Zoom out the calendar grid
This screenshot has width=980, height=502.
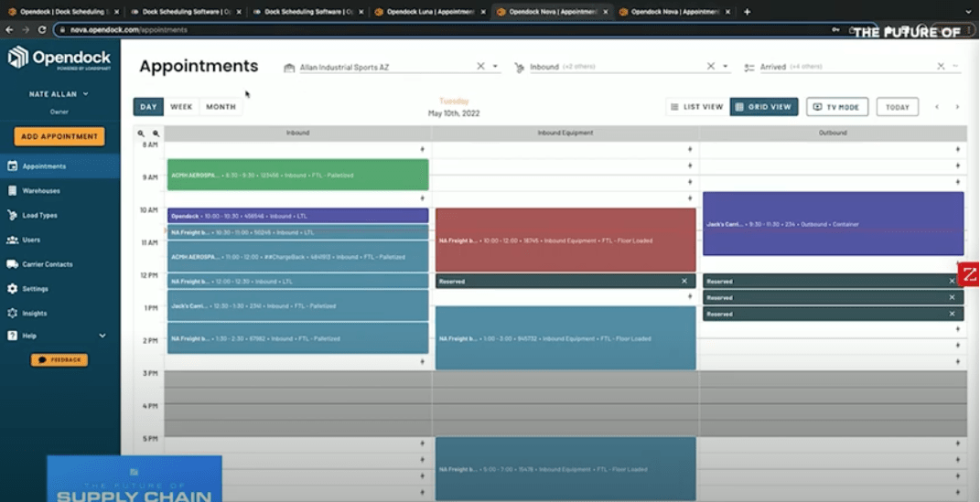pos(141,134)
